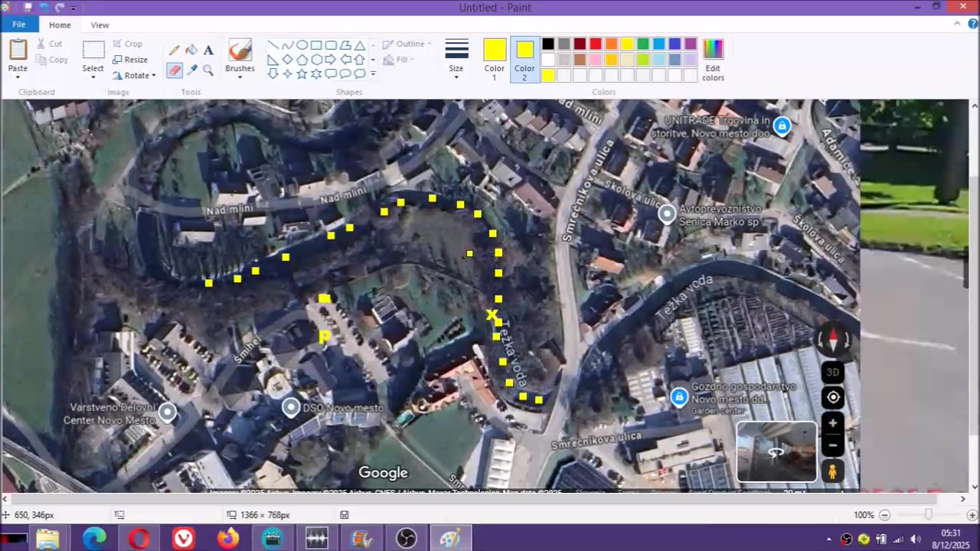Choose the Five-point star shape
Viewport: 980px width, 551px height.
[302, 74]
